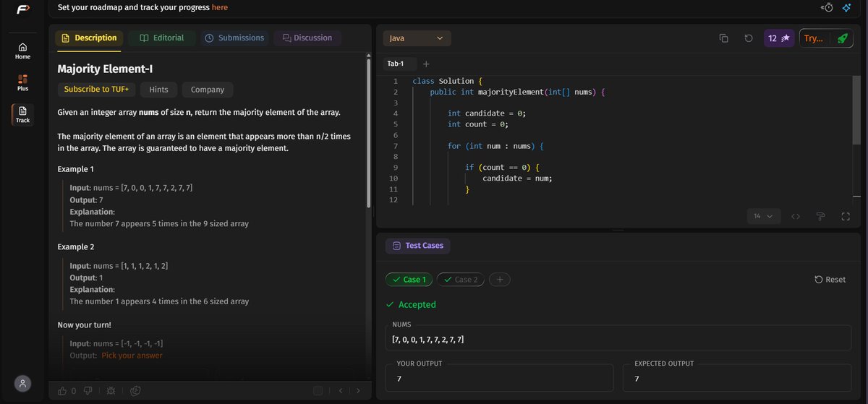
Task: Open the Java language dropdown
Action: click(x=417, y=38)
